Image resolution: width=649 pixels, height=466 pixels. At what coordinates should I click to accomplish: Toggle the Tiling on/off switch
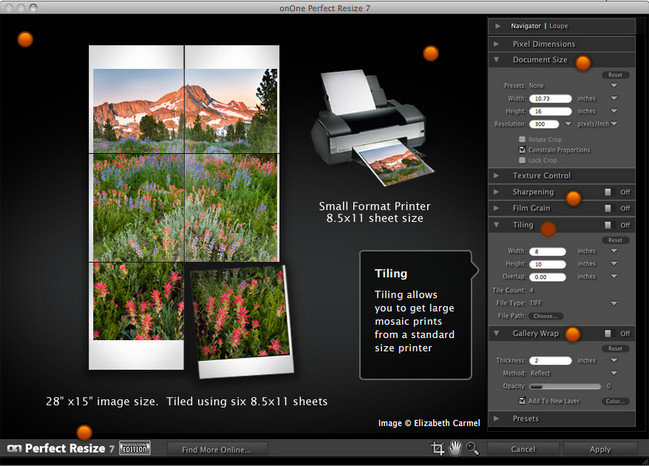click(x=608, y=225)
